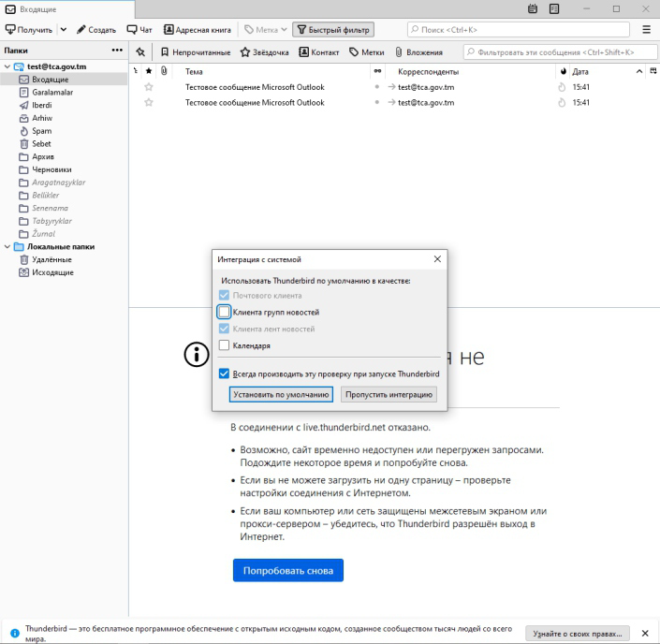Viewport: 660px width, 644px height.
Task: Close the Интеграция с системой dialog
Action: pos(437,259)
